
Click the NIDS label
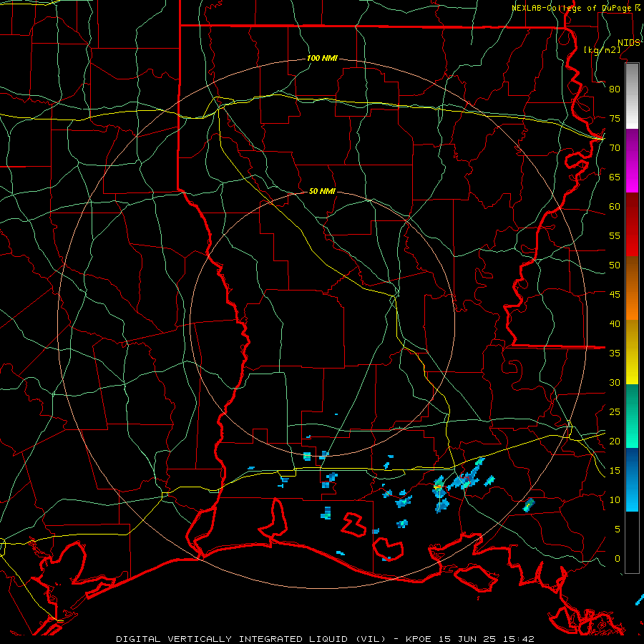click(628, 43)
